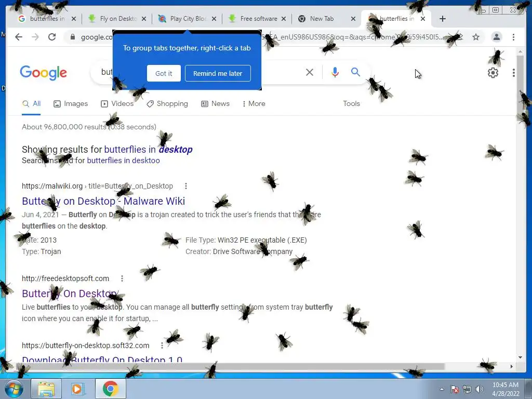
Task: Switch to Shopping results
Action: click(x=167, y=104)
